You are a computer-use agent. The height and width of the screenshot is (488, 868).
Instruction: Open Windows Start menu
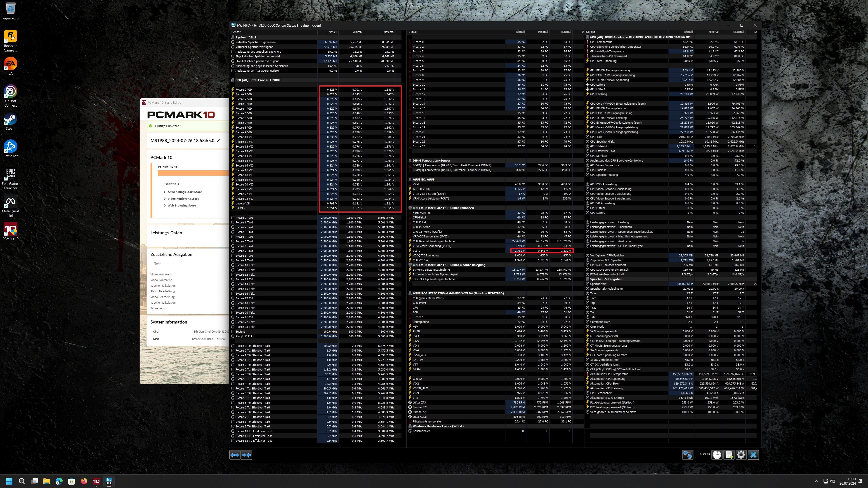click(x=9, y=481)
